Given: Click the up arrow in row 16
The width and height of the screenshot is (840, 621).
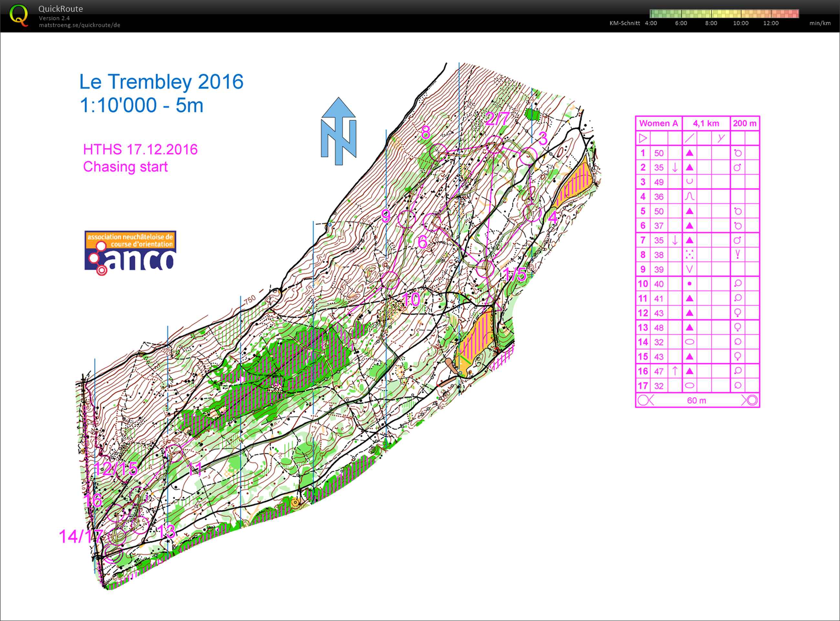Looking at the screenshot, I should [x=675, y=371].
